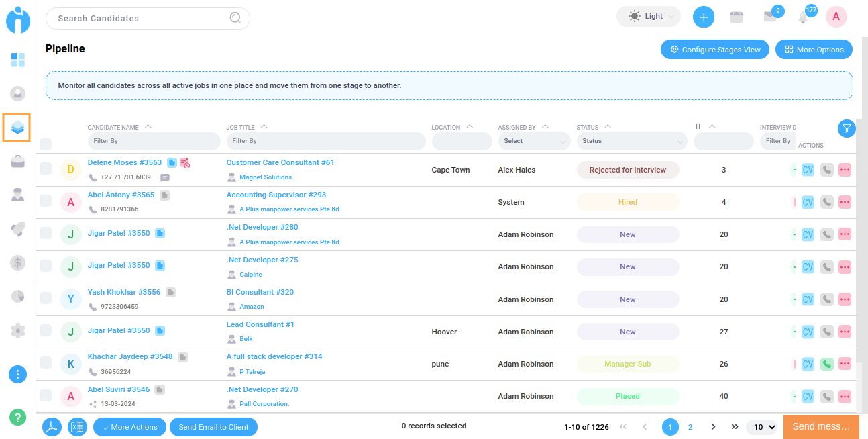Open Customer Care Consultant #61 job link
This screenshot has height=439, width=868.
click(x=280, y=162)
